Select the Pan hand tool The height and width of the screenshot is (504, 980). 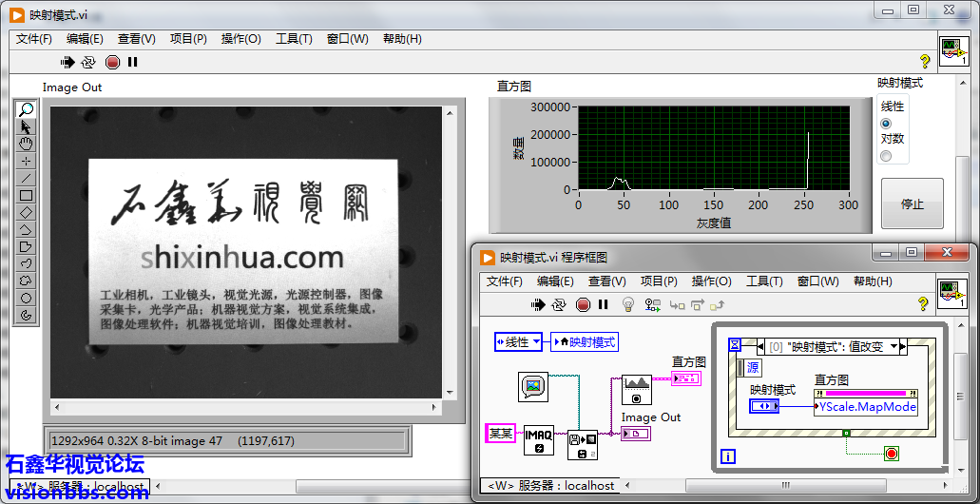pyautogui.click(x=26, y=144)
